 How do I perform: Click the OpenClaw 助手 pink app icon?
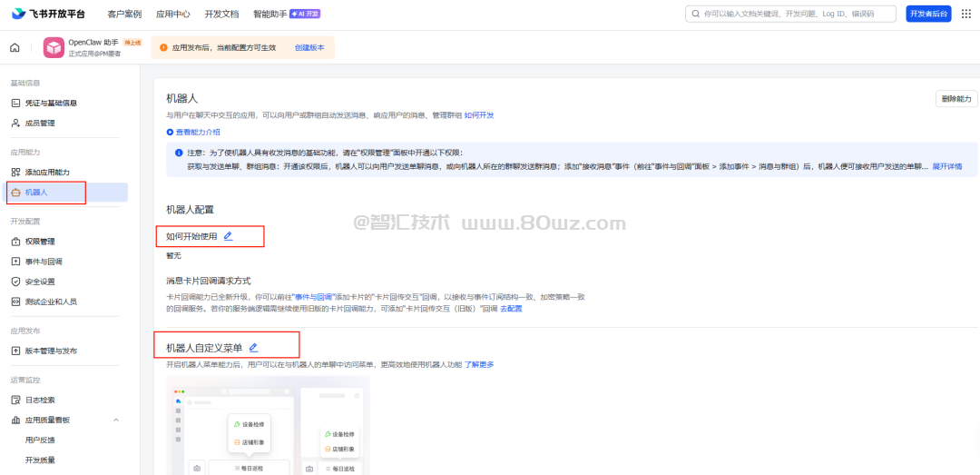pos(54,47)
